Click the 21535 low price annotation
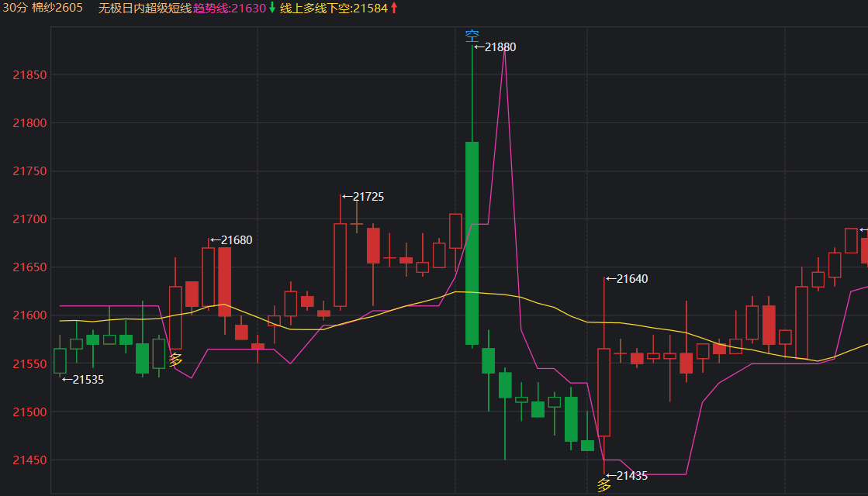868x496 pixels. pos(83,380)
